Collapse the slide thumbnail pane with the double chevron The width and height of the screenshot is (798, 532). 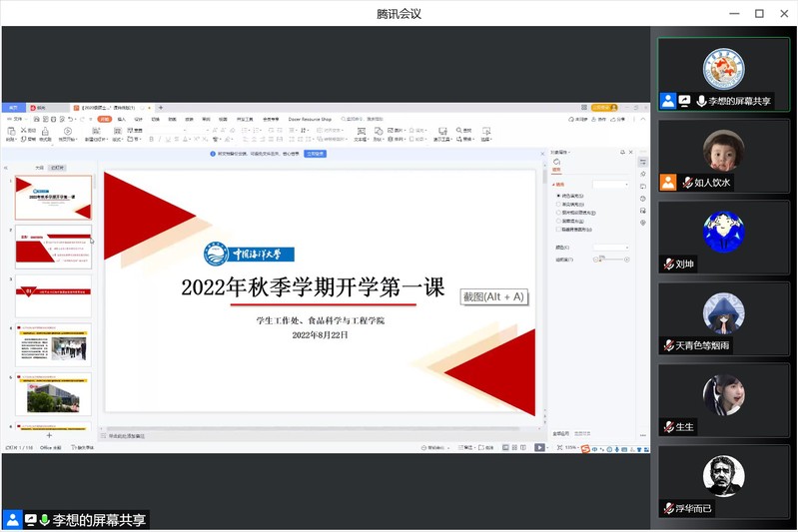coord(6,168)
